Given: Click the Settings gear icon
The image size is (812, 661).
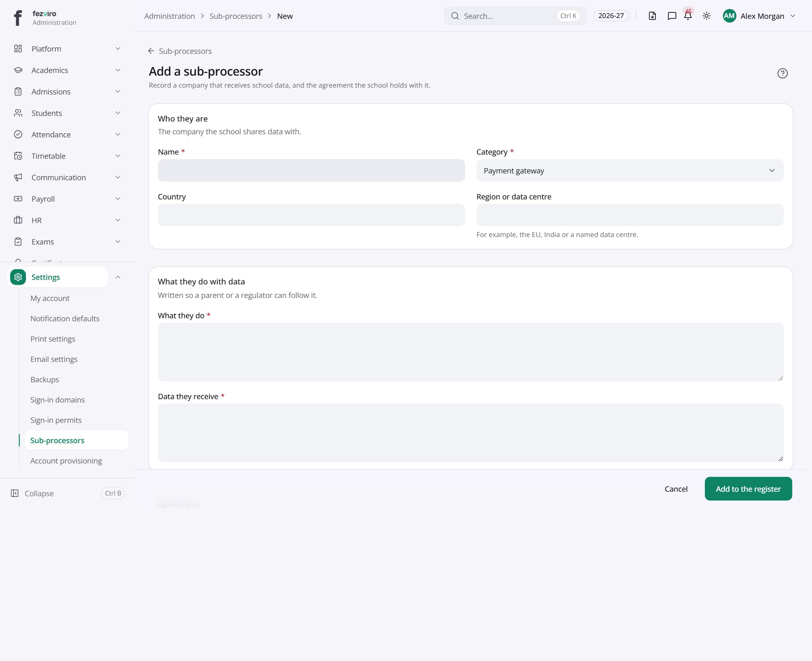Looking at the screenshot, I should pyautogui.click(x=18, y=277).
